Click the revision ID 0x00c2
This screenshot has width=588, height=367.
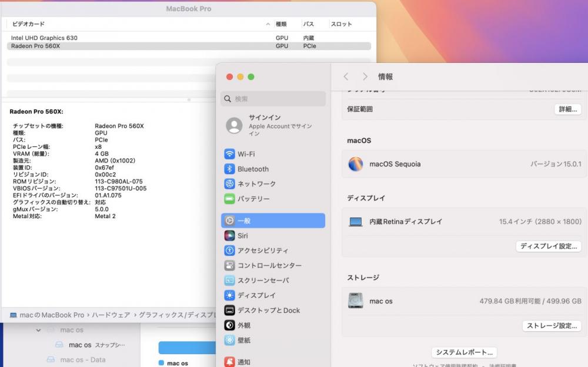(105, 175)
